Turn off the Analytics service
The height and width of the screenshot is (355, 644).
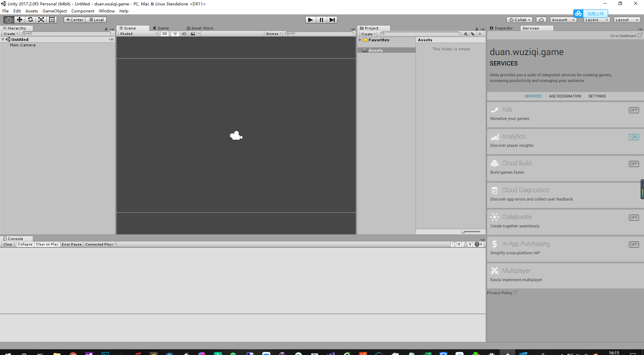(634, 137)
